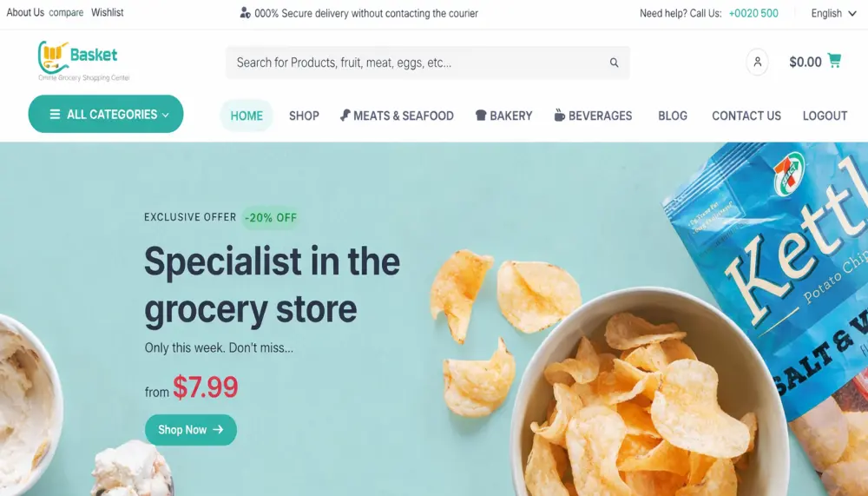This screenshot has width=868, height=496.
Task: Click the Logout link
Action: pyautogui.click(x=825, y=116)
